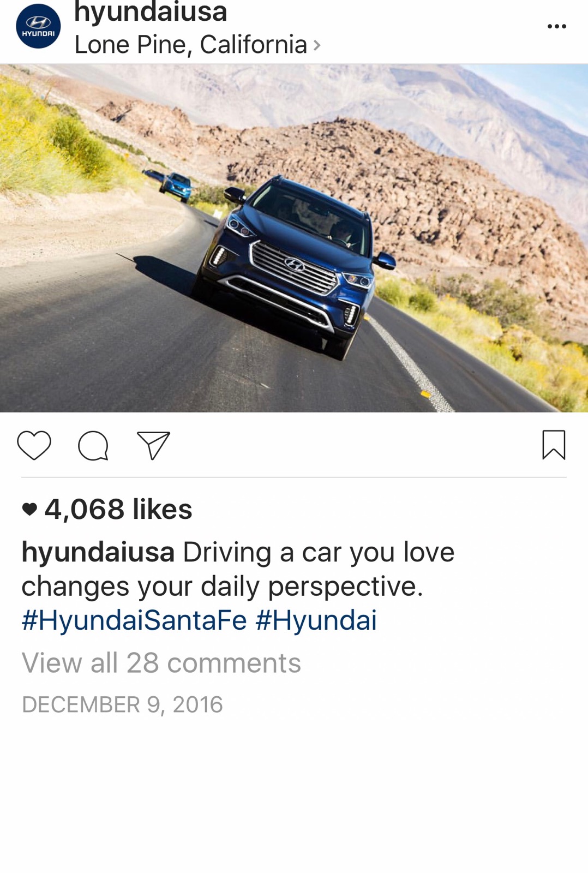Share post via paper plane icon
This screenshot has height=873, width=588.
click(153, 445)
